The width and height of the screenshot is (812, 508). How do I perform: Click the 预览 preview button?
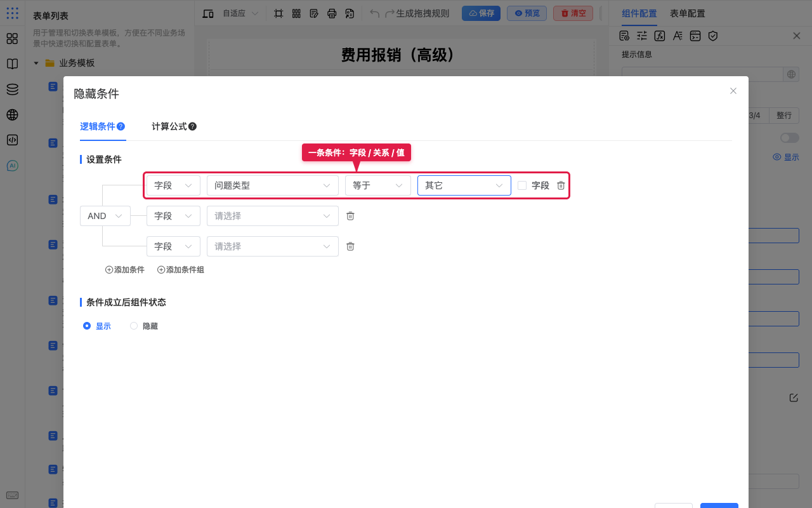point(527,13)
